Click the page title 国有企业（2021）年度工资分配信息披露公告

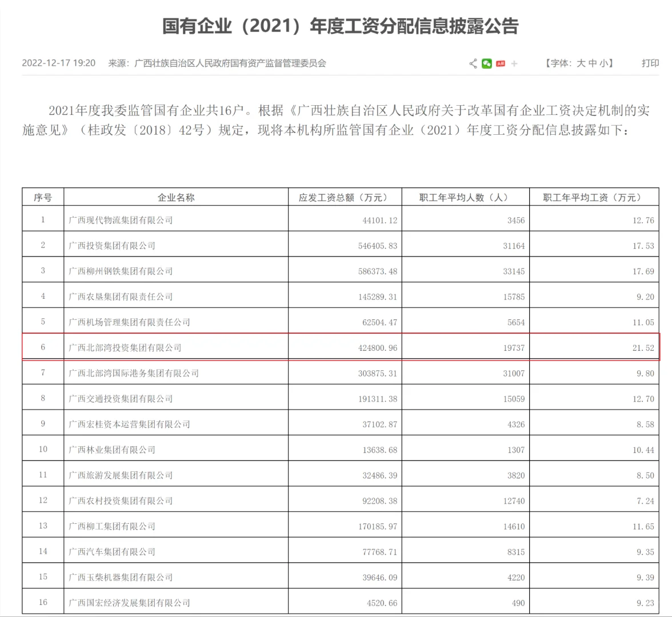(341, 26)
